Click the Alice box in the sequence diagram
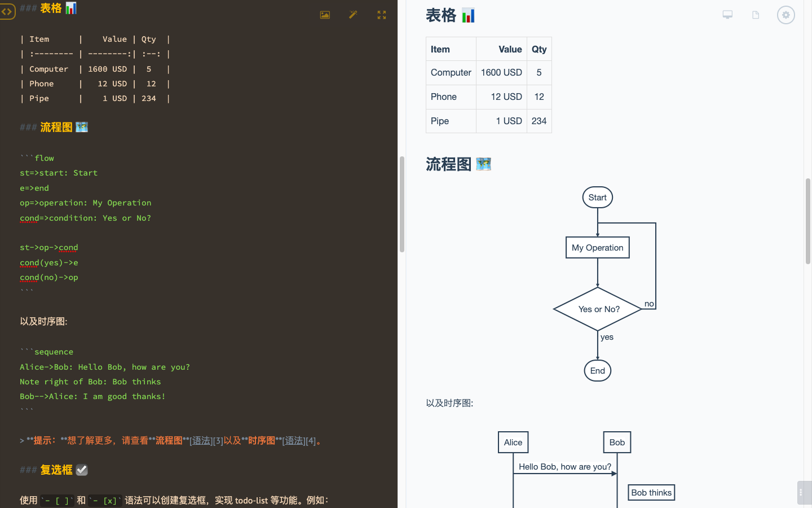This screenshot has width=812, height=508. (x=513, y=442)
